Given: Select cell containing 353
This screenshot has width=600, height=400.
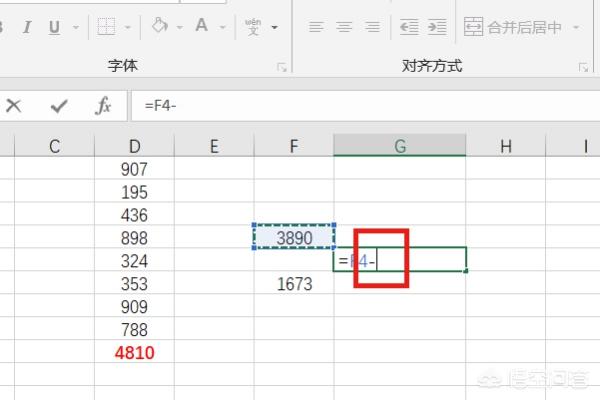Looking at the screenshot, I should pos(134,284).
